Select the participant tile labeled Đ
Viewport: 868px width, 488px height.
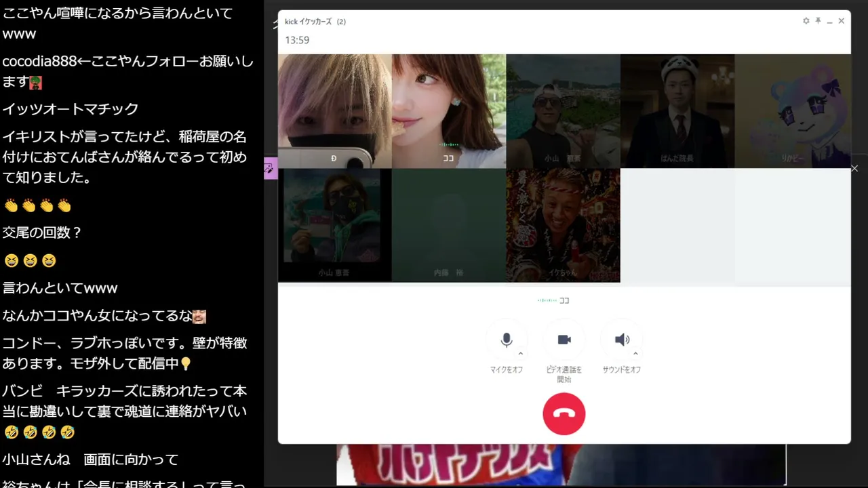(x=335, y=111)
